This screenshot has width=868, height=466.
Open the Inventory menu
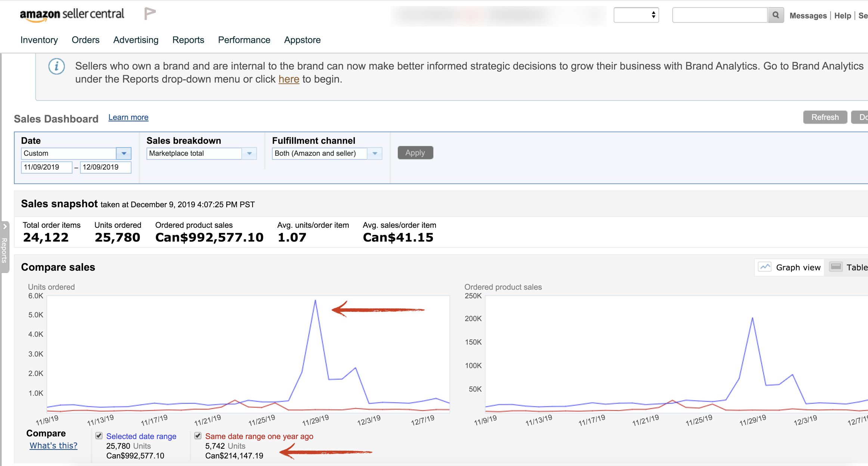point(39,40)
